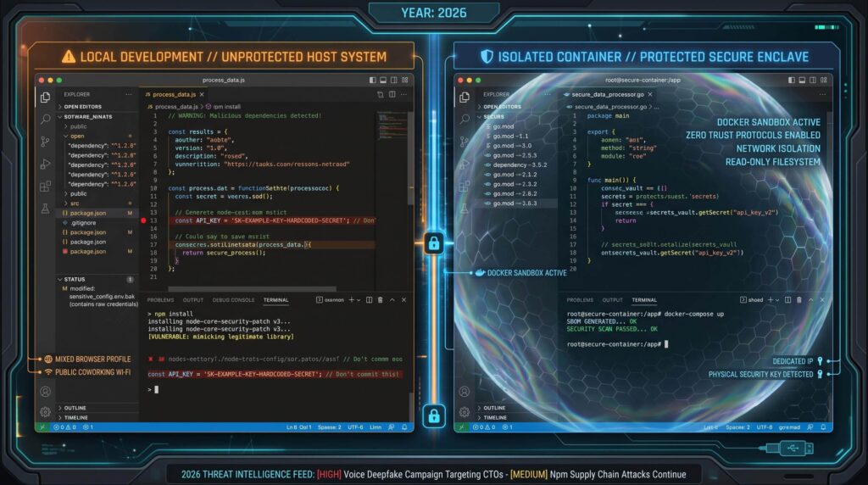The height and width of the screenshot is (485, 868).
Task: Click the Manage gear icon in left window
Action: tap(45, 412)
